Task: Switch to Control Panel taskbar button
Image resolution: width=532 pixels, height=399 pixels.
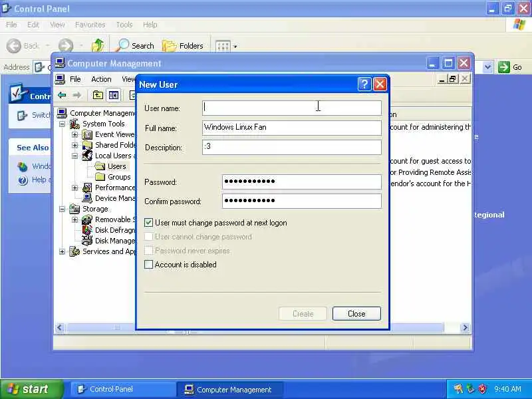Action: tap(122, 389)
